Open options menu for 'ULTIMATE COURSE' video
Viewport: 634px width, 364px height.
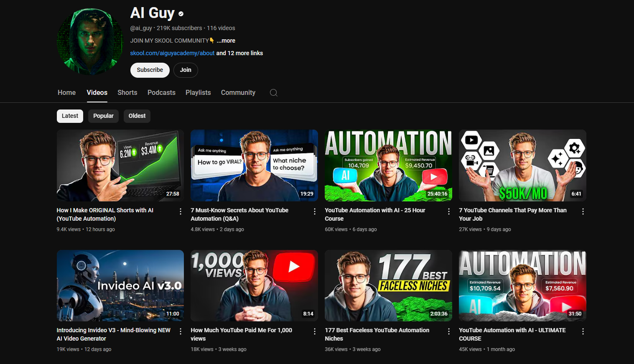click(583, 331)
